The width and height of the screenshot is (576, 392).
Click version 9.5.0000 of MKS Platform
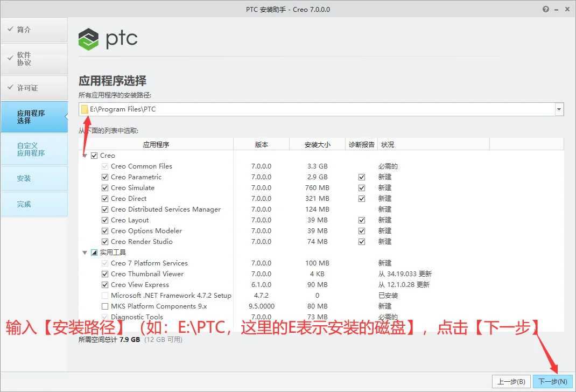tap(262, 306)
